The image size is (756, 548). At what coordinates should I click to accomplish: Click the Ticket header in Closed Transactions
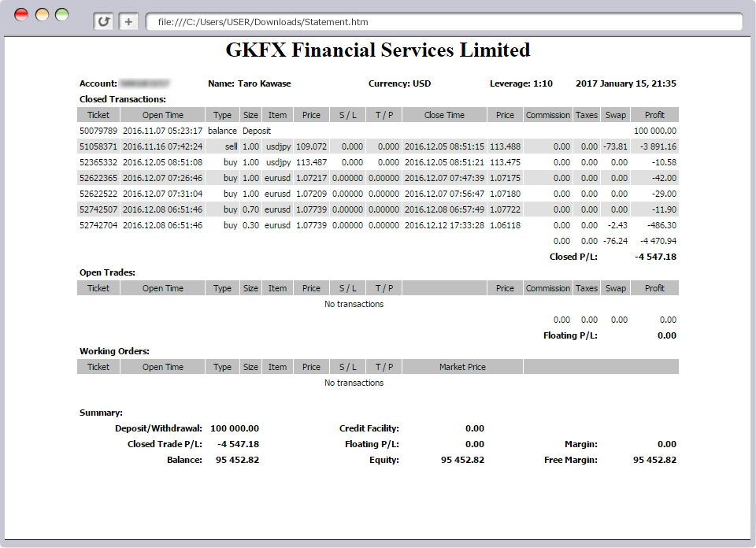point(98,115)
